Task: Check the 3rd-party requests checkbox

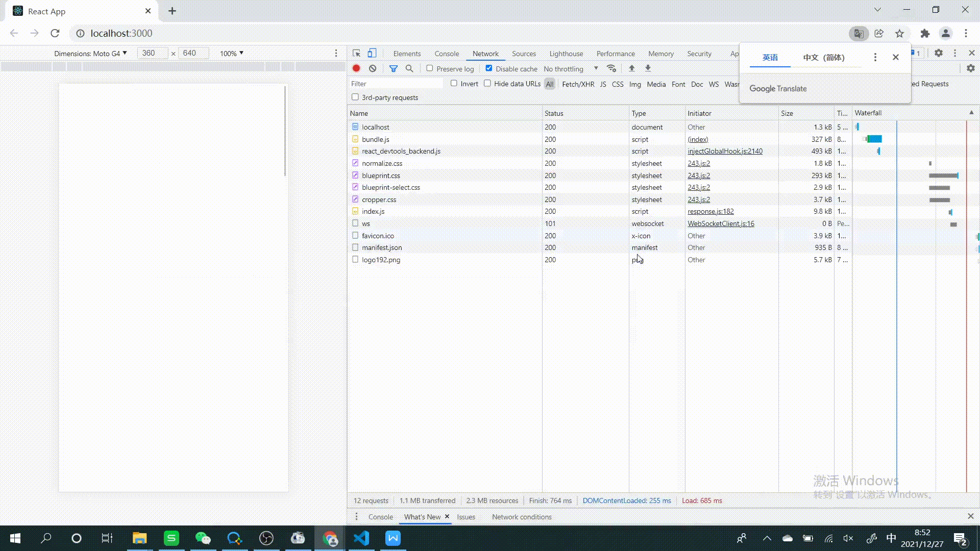Action: point(355,97)
